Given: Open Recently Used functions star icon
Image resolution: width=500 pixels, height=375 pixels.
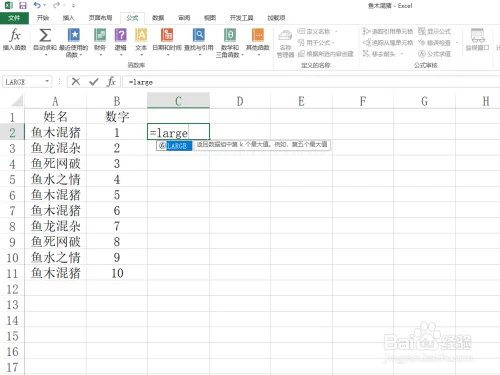Looking at the screenshot, I should 74,35.
